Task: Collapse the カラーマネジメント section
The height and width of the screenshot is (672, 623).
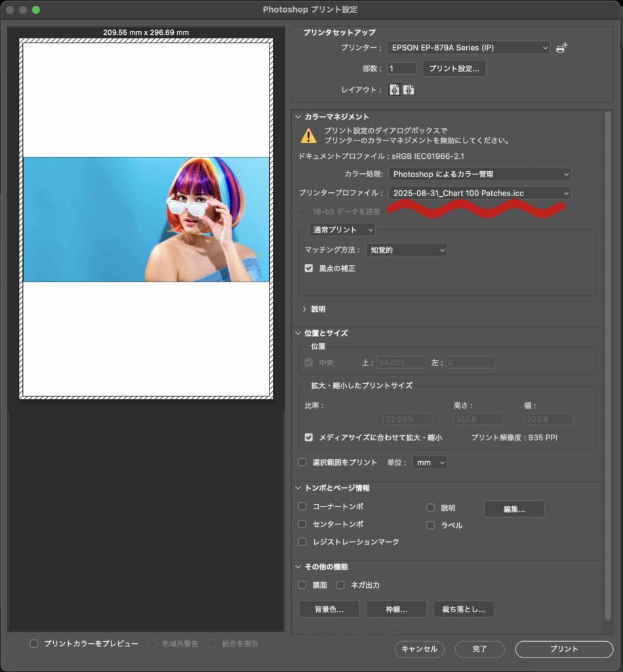Action: pos(299,117)
